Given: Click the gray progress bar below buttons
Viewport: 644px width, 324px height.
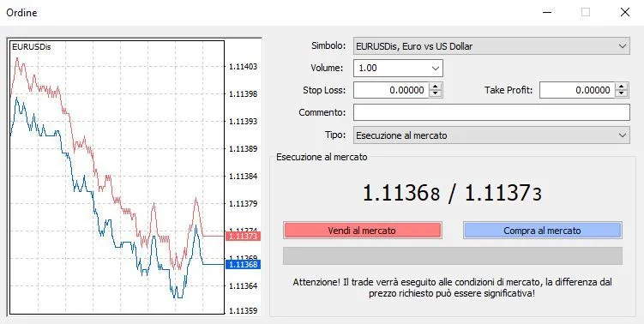Looking at the screenshot, I should pos(453,255).
